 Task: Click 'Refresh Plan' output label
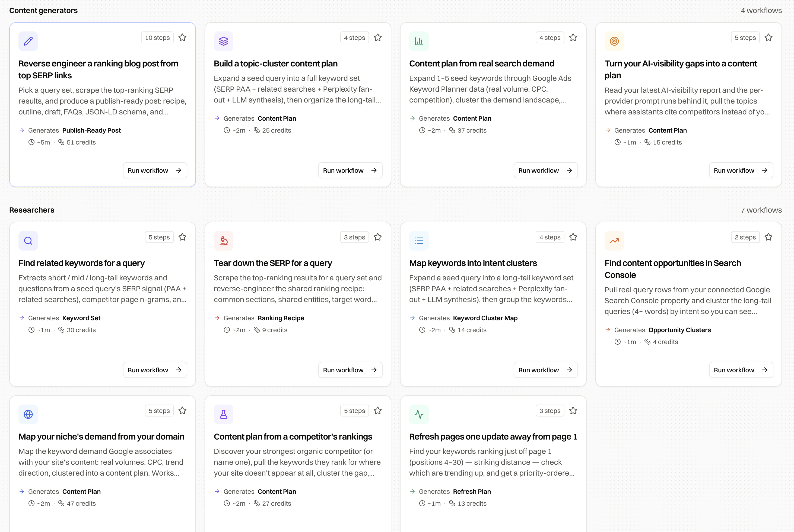coord(472,492)
